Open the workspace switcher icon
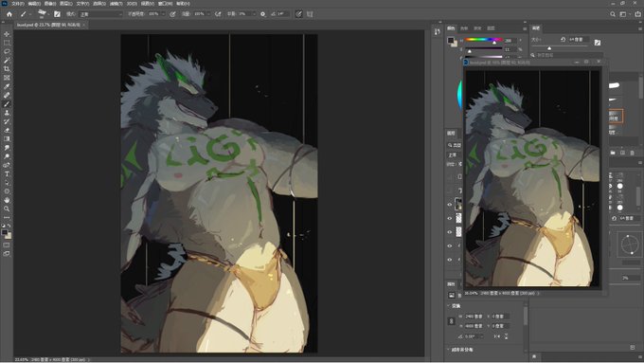The image size is (644, 363). (x=624, y=14)
